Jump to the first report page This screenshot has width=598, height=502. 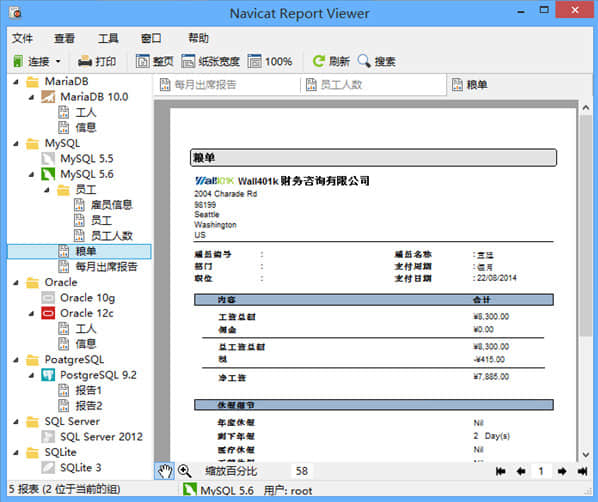pos(501,471)
